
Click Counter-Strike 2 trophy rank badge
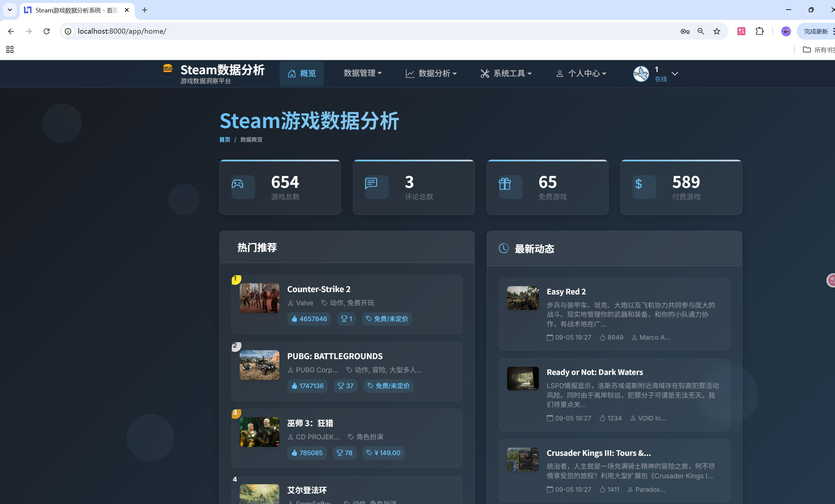pos(346,319)
